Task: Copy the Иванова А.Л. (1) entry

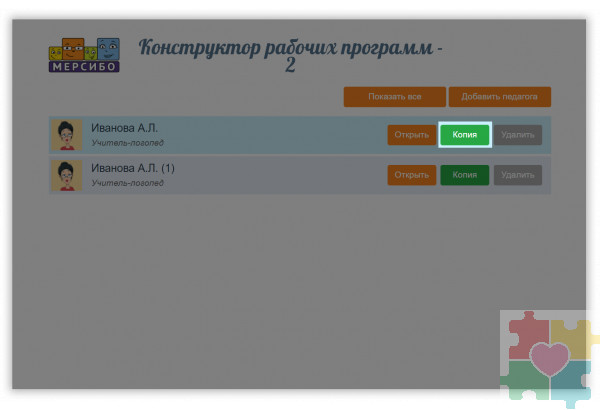Action: click(465, 175)
